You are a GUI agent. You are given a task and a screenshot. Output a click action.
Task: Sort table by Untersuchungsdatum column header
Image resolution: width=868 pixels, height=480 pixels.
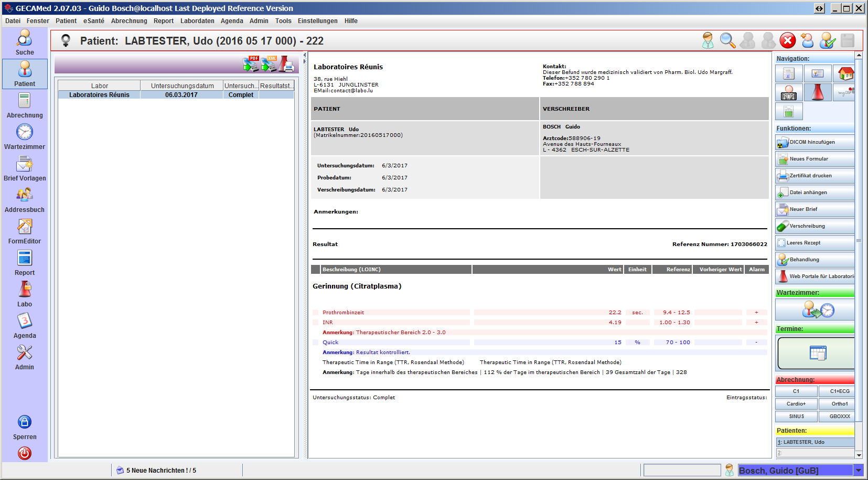click(182, 86)
